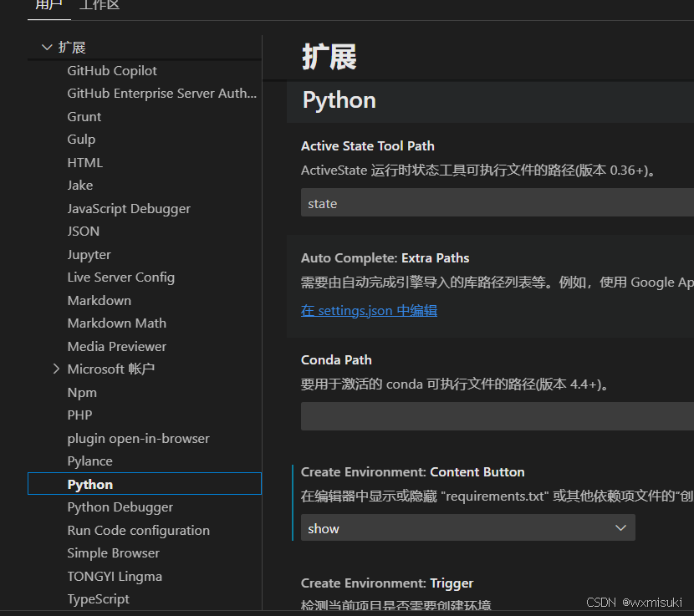Open the Pylance settings section
Viewport: 694px width, 616px height.
(x=89, y=461)
